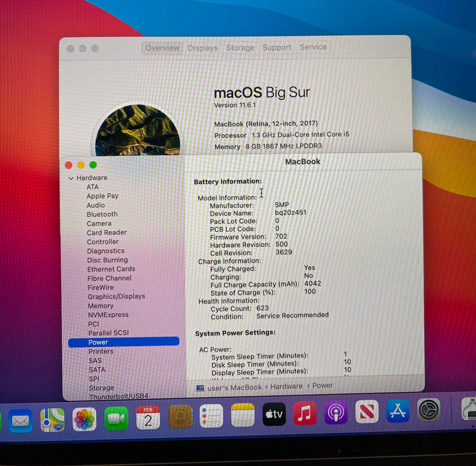Launch Podcasts from the Dock
This screenshot has width=476, height=466.
click(336, 412)
